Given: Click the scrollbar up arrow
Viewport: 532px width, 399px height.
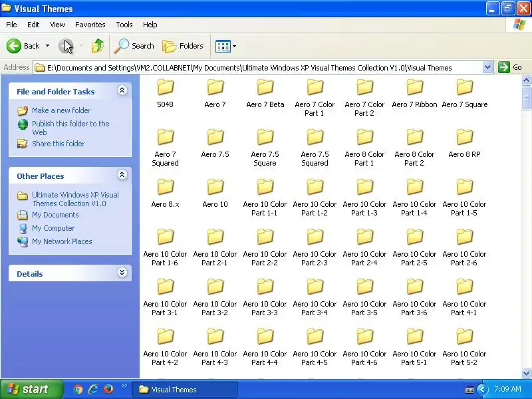Looking at the screenshot, I should [526, 80].
